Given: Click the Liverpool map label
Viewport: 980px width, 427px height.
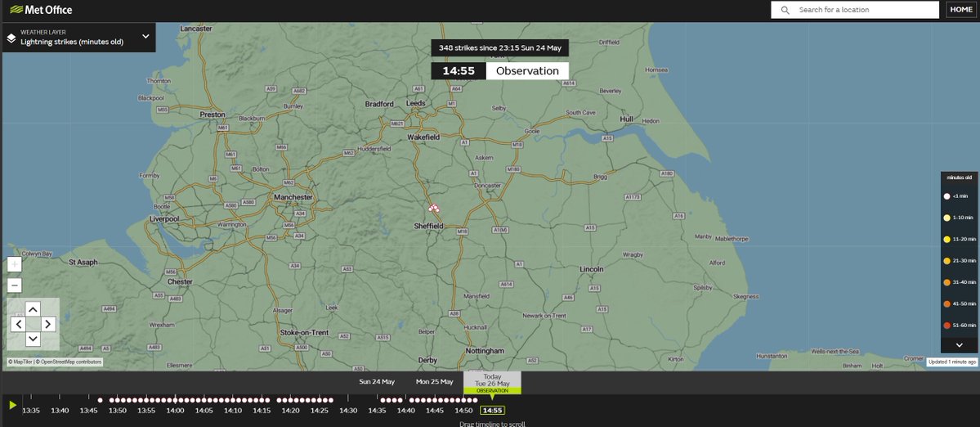Looking at the screenshot, I should [x=165, y=218].
